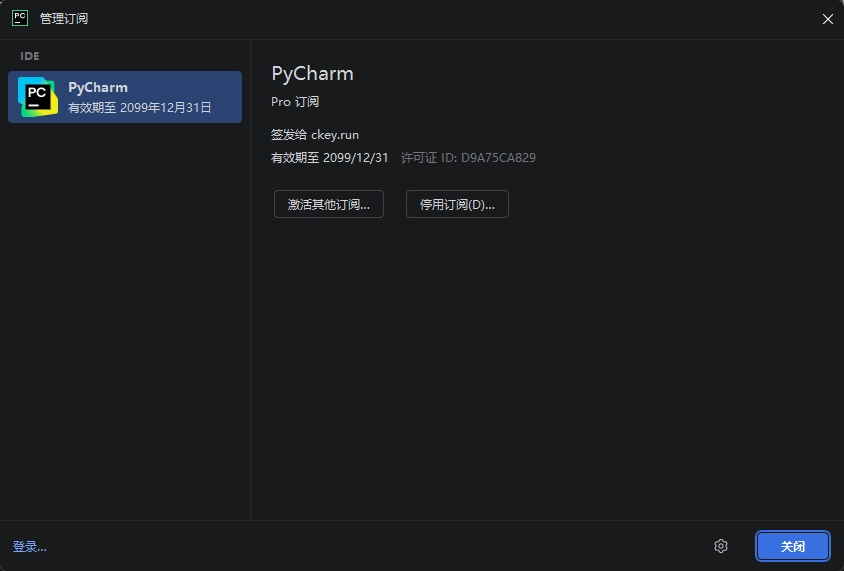Click PyCharm icon in title bar
This screenshot has width=844, height=571.
point(20,18)
